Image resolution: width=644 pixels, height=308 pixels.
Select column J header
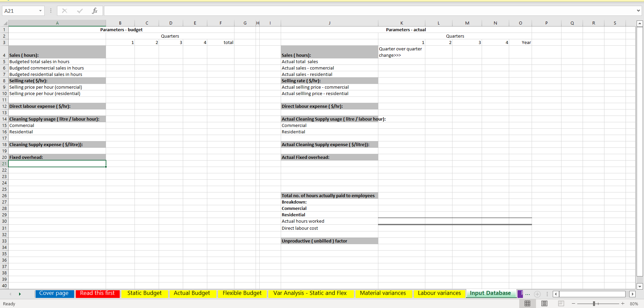click(329, 23)
